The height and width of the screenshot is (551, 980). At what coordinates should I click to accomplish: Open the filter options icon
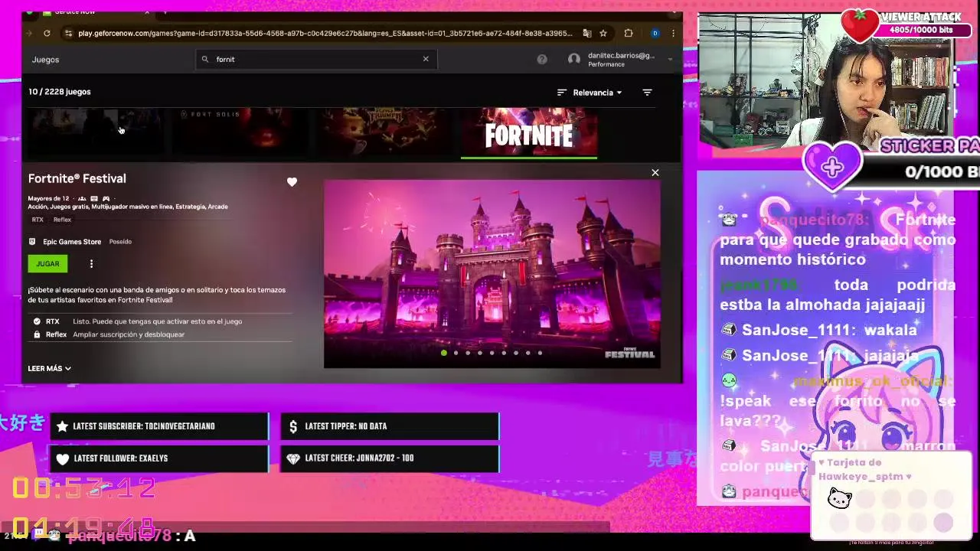(647, 93)
